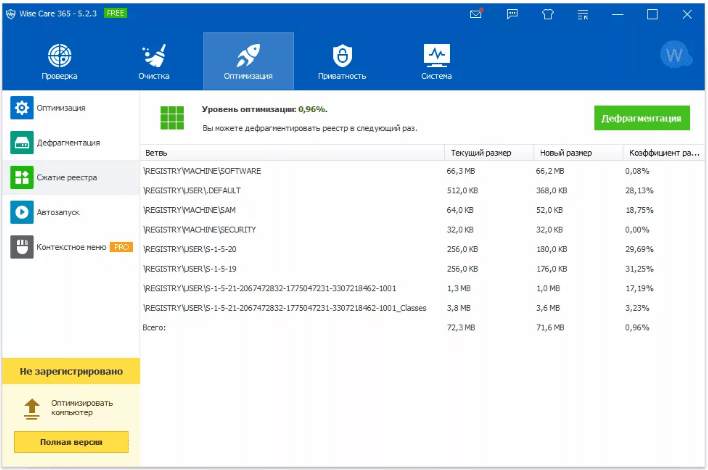Select \REGISTRY\USER\S-1-5-20 row
Screen dimensions: 708x470
(x=422, y=249)
